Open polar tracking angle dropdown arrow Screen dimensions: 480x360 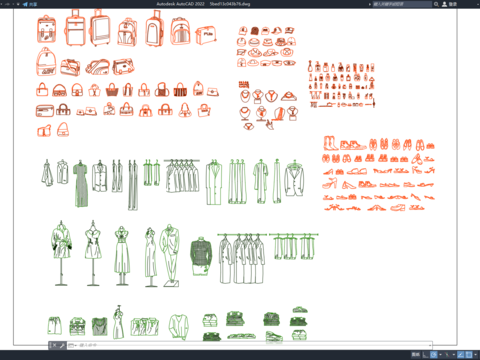coord(440,355)
